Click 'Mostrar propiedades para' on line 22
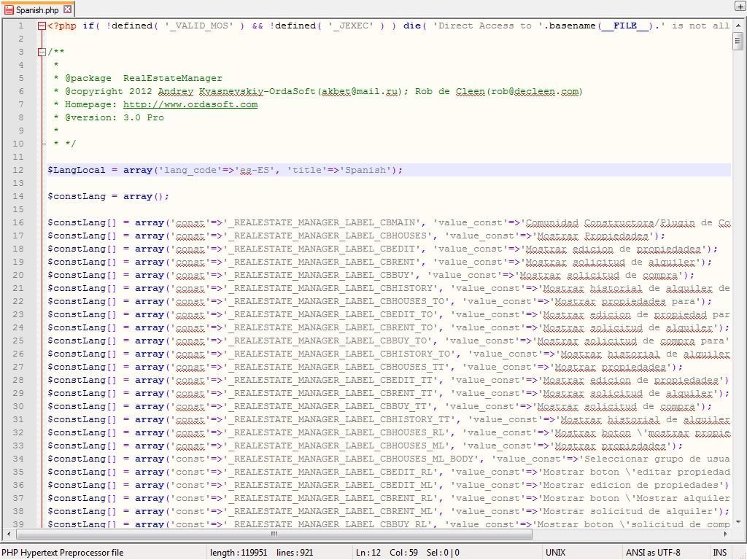Viewport: 747px width, 560px height. point(625,301)
